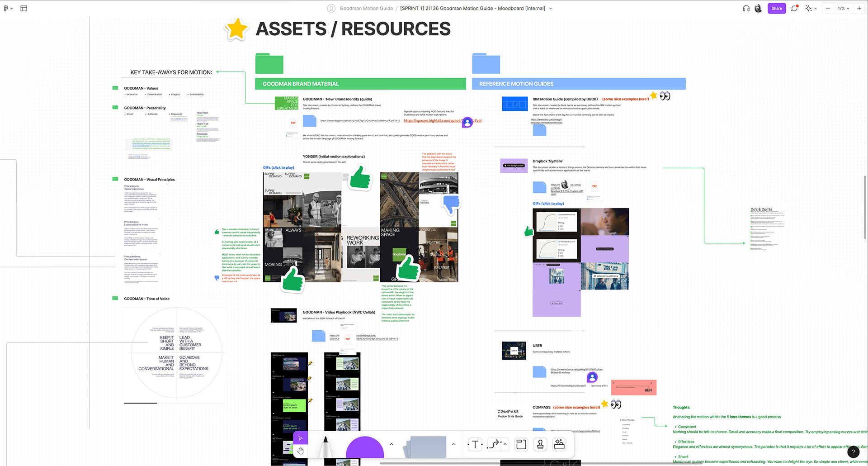
Task: Select the SPRINT 1 Moodboard file title
Action: point(472,8)
